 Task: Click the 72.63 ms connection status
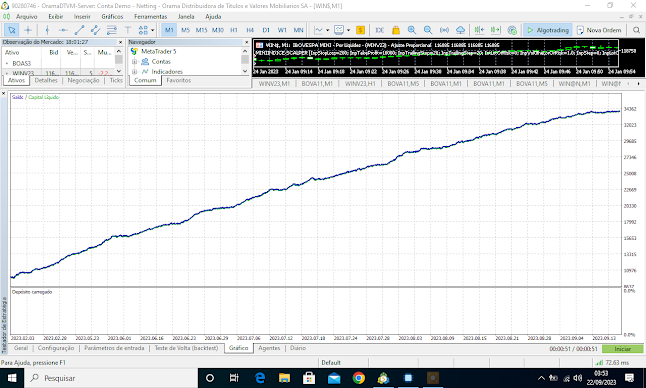click(613, 362)
